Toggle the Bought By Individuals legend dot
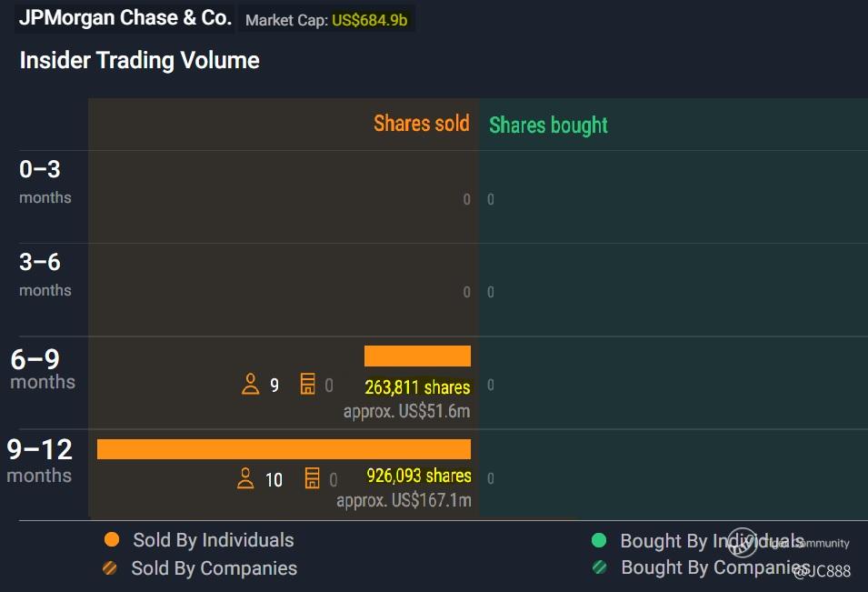The width and height of the screenshot is (868, 592). point(599,541)
